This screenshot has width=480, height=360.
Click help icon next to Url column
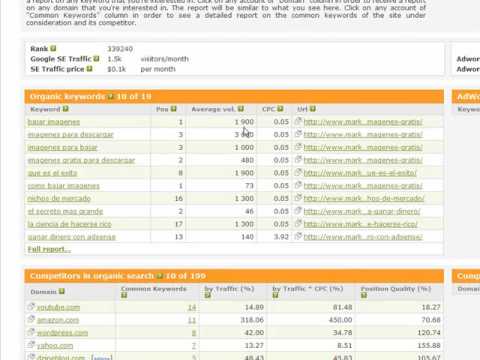click(313, 109)
